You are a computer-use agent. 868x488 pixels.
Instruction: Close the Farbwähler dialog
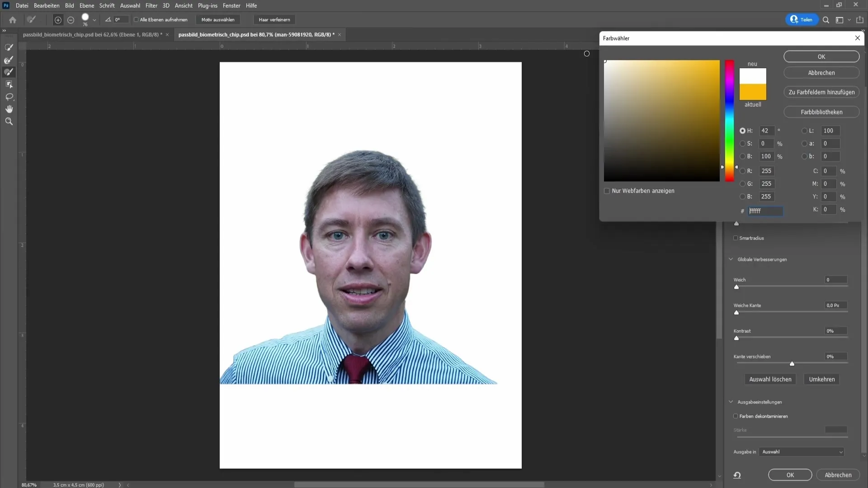coord(857,38)
